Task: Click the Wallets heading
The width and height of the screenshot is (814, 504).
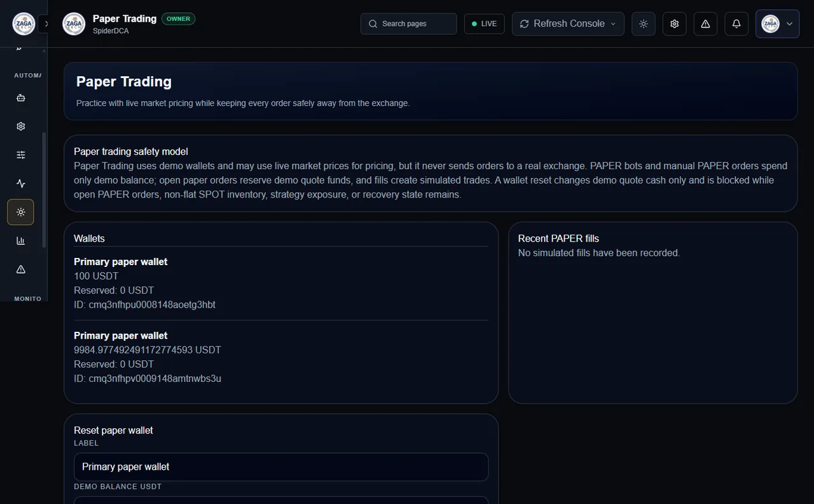Action: pos(89,238)
